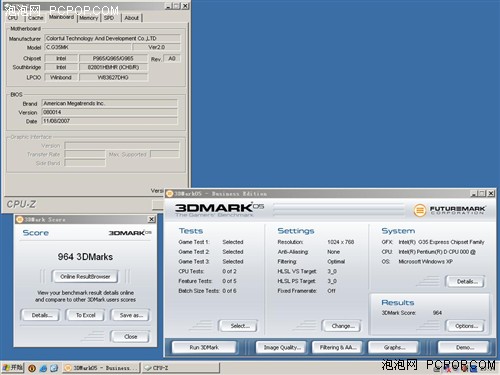Click Details in the 3DMark Score window
Screen dimensions: 500x375
pos(40,315)
